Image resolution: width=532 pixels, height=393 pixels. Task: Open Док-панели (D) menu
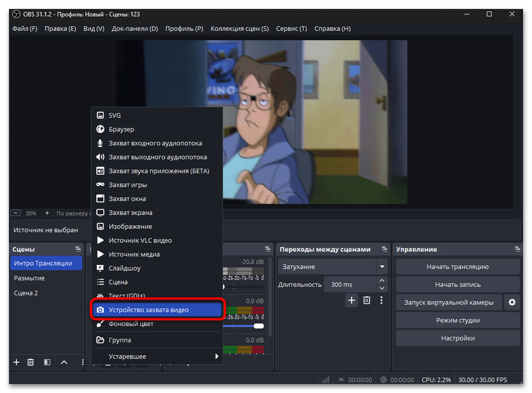pos(135,29)
